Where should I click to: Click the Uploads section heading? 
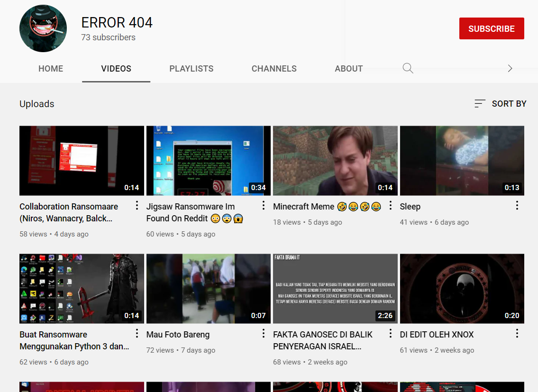click(x=36, y=104)
